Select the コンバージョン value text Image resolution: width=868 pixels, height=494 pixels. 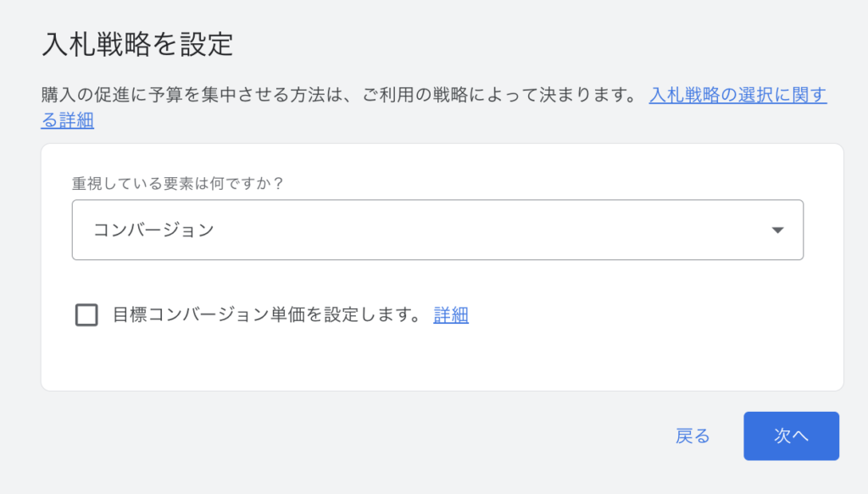pos(153,230)
